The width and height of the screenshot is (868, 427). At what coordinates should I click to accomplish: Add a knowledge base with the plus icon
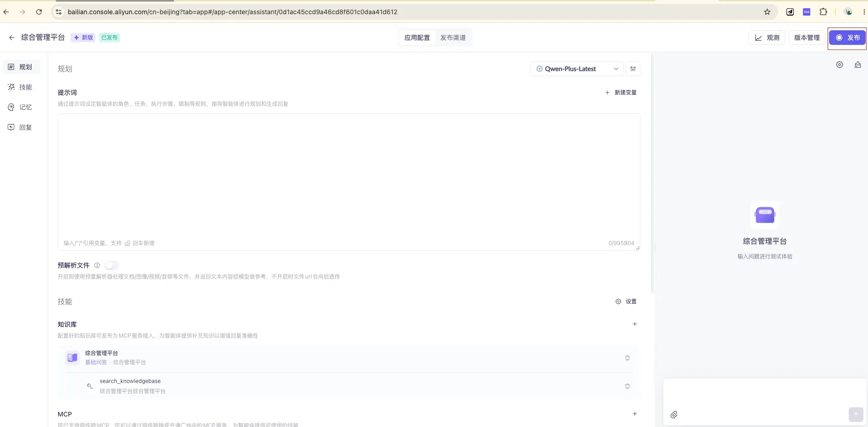[635, 324]
